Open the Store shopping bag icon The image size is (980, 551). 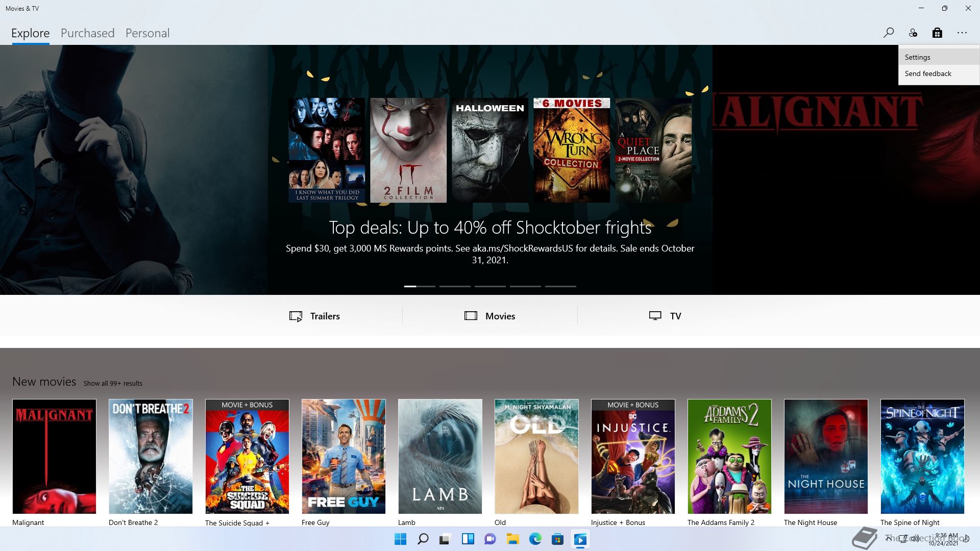937,33
